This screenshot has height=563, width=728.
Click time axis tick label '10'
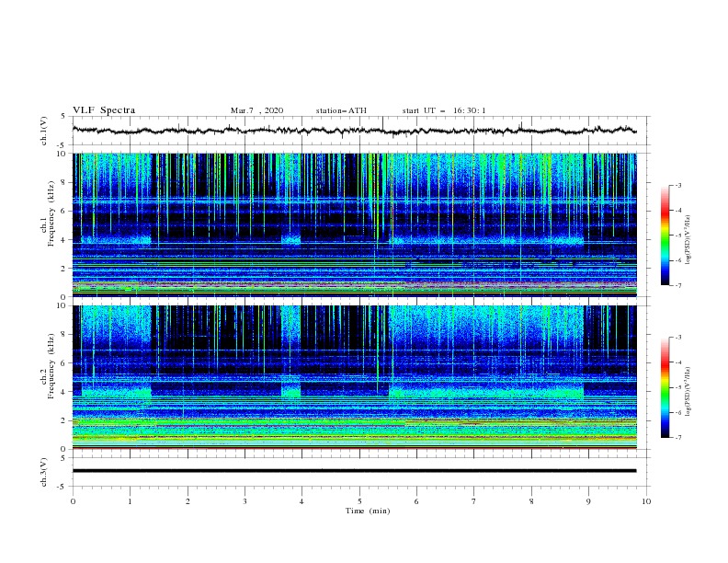pos(646,501)
